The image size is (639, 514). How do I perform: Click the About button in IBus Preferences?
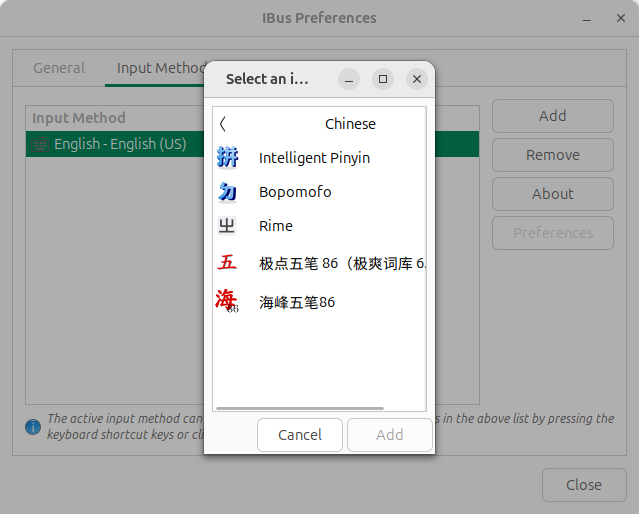pyautogui.click(x=553, y=194)
